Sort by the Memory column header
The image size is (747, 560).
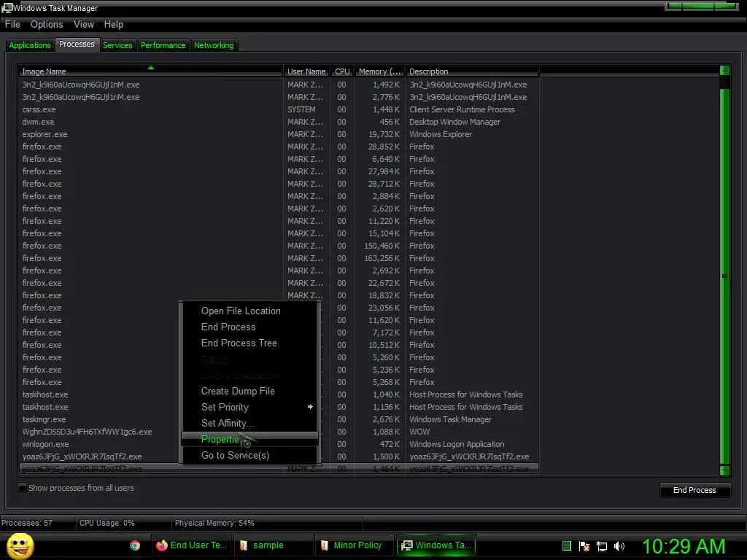(379, 71)
